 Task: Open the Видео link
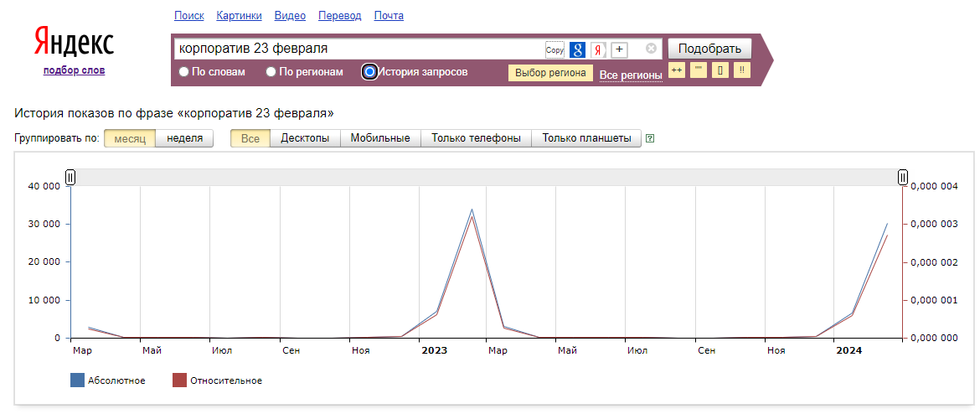(290, 16)
